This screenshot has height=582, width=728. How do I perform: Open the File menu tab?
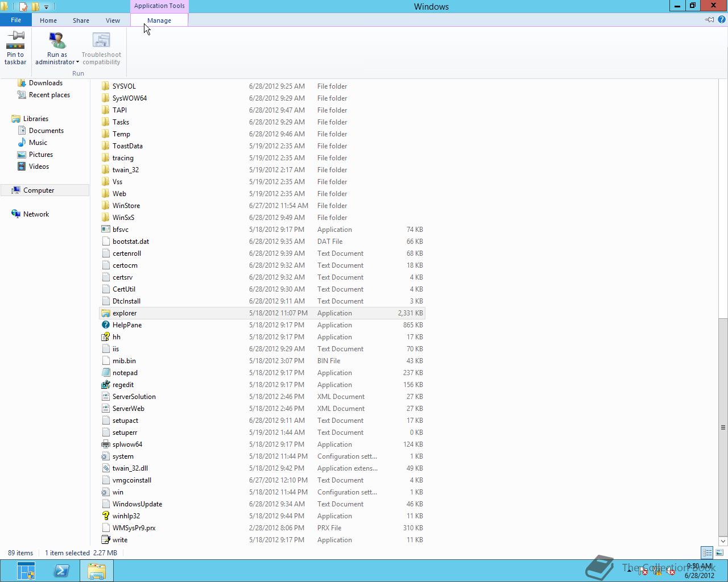pyautogui.click(x=16, y=20)
